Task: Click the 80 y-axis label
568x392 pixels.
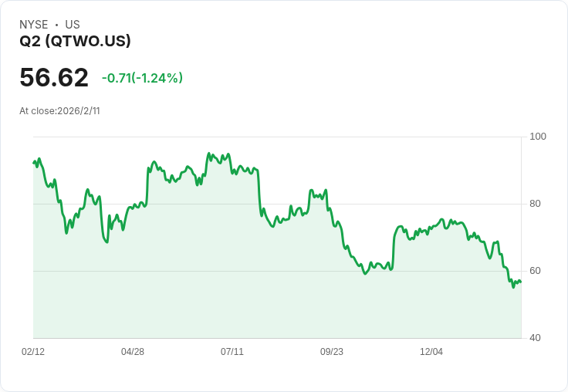Action: pos(536,204)
